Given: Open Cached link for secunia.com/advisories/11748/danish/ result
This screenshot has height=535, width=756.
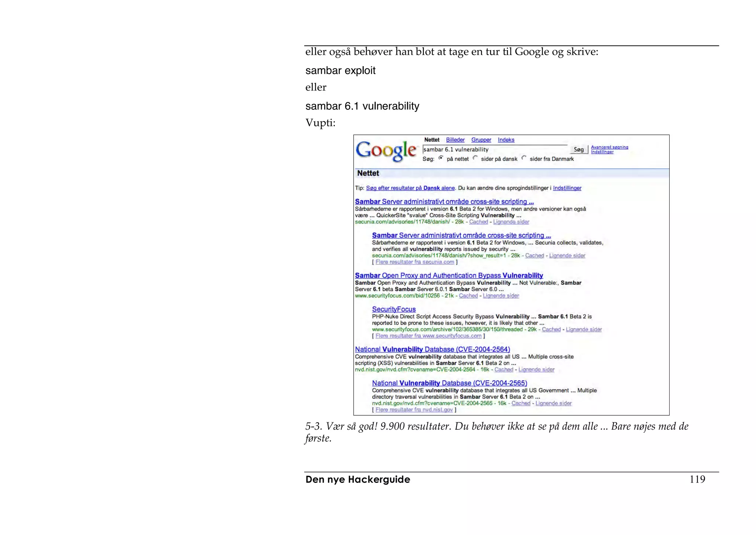Looking at the screenshot, I should tap(478, 222).
